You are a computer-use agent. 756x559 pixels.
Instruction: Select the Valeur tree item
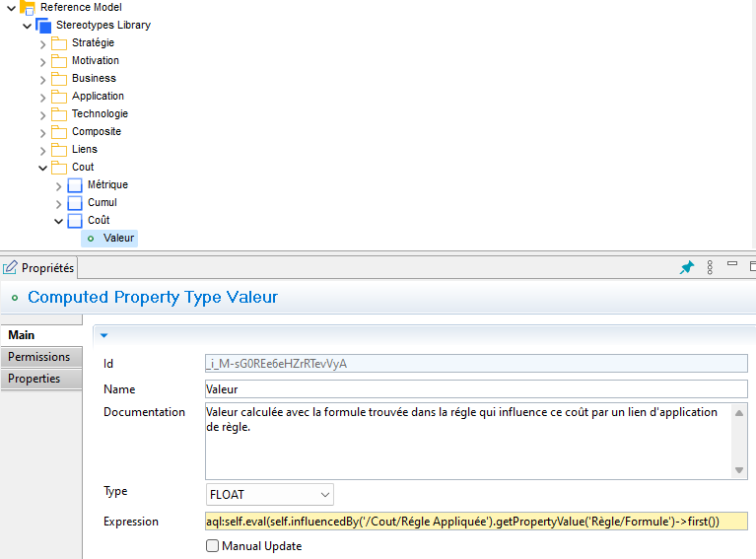click(118, 238)
